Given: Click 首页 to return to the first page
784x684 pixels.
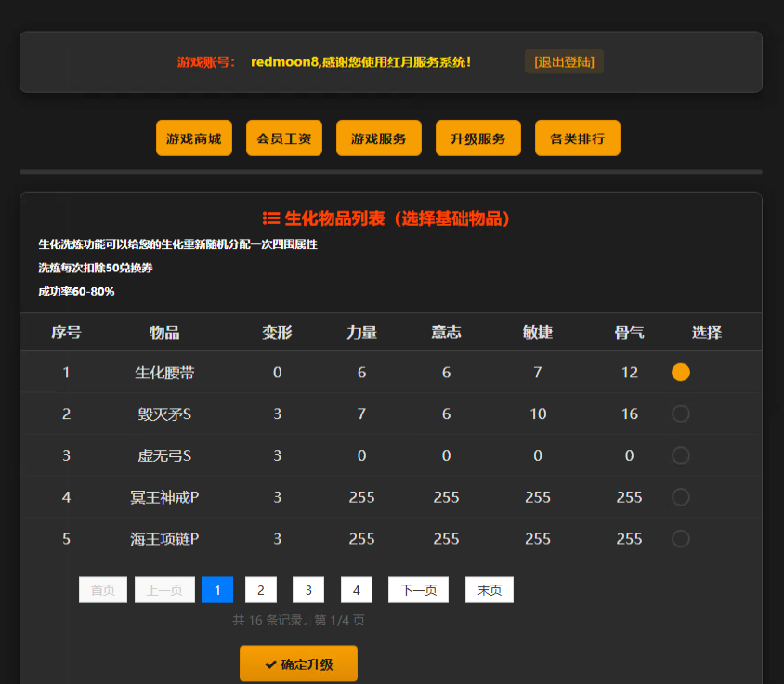Looking at the screenshot, I should point(103,589).
